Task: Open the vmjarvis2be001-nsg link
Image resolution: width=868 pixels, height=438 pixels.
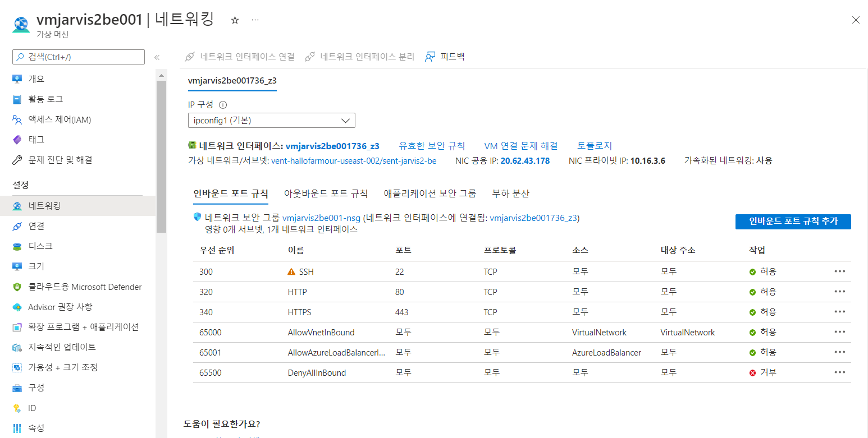Action: [322, 218]
